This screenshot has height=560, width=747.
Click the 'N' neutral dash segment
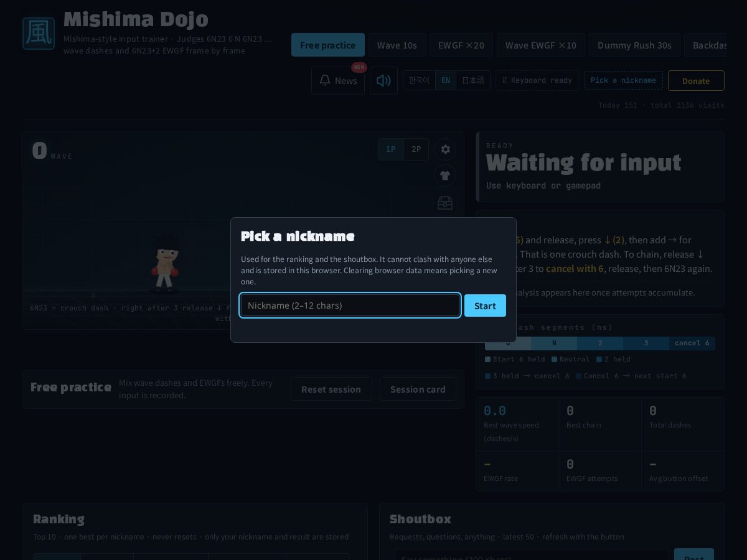click(554, 343)
